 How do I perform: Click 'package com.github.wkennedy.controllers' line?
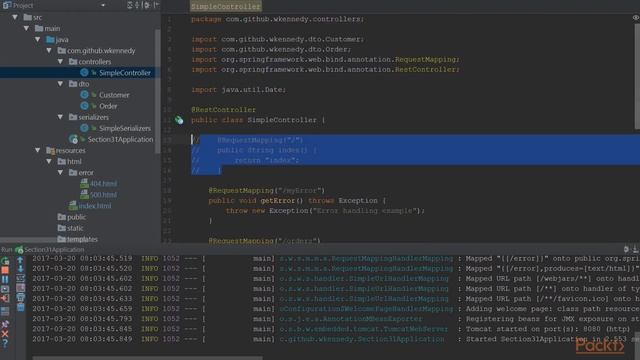[x=278, y=19]
